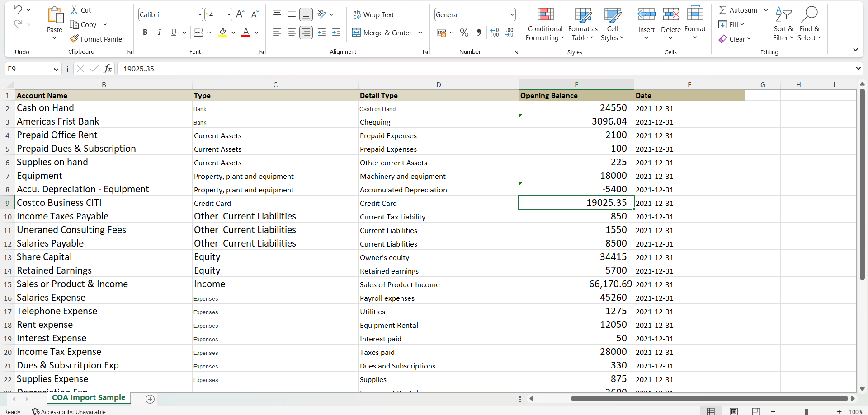Toggle Center horizontal alignment
The width and height of the screenshot is (868, 415).
coord(292,32)
